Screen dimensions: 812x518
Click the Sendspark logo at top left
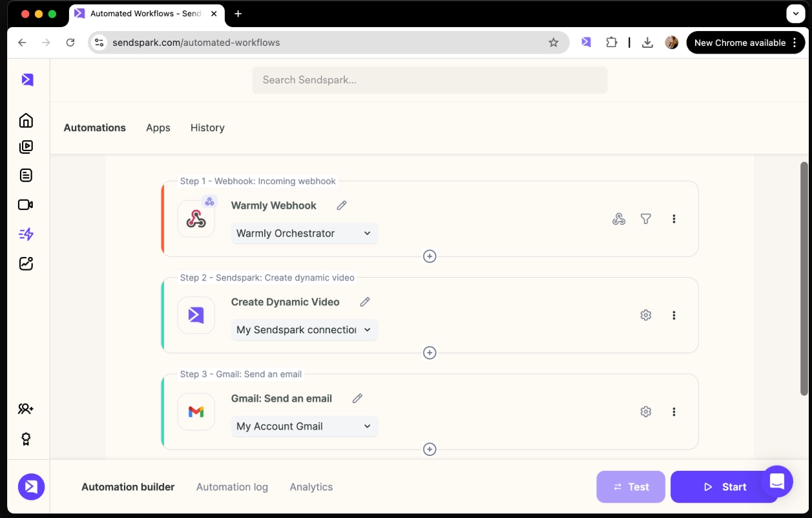click(27, 79)
